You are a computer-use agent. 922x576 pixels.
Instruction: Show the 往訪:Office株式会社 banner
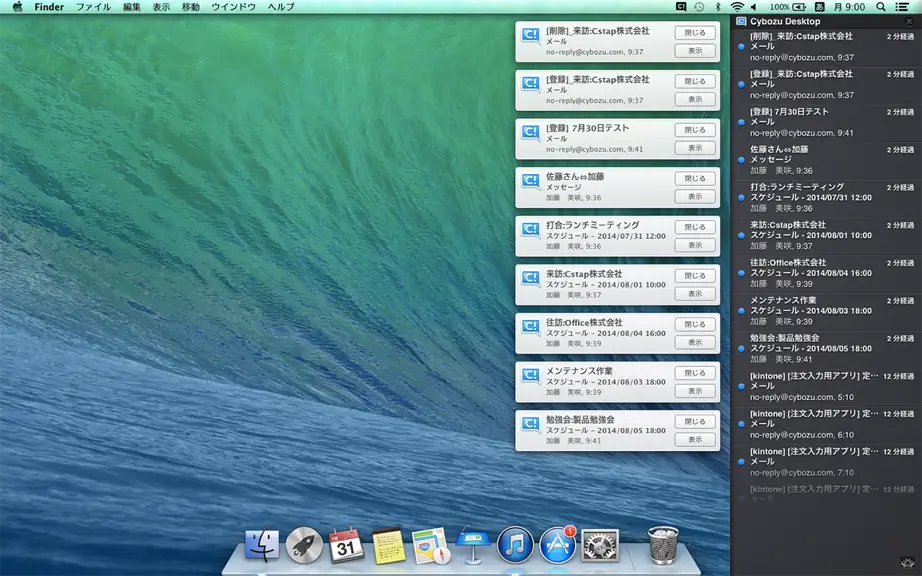tap(695, 343)
